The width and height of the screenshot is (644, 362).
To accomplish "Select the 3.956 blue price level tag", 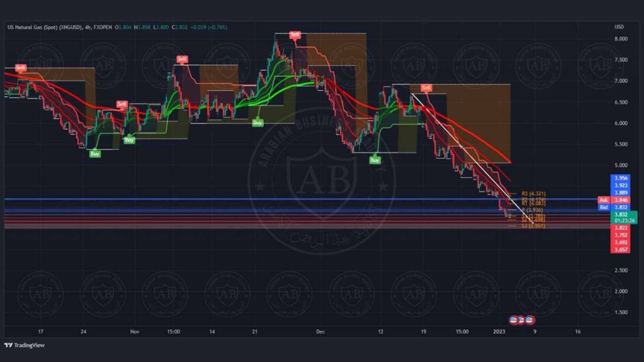I will pyautogui.click(x=621, y=178).
